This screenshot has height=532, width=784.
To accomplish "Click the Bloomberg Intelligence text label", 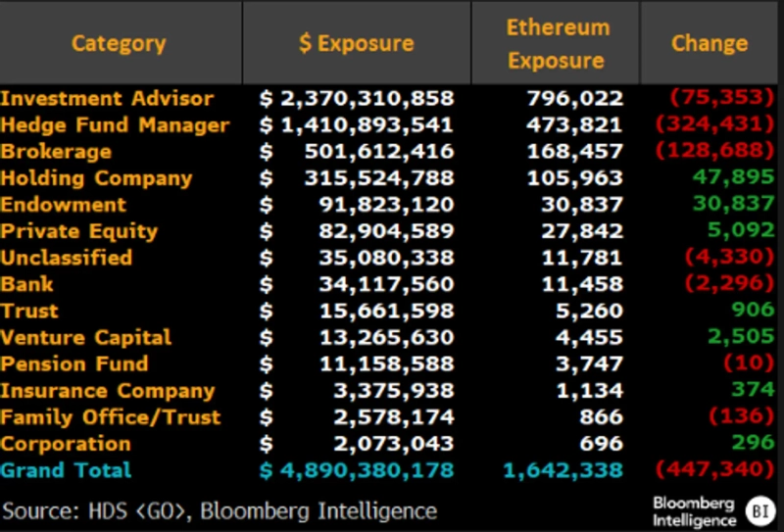I will pos(694,510).
